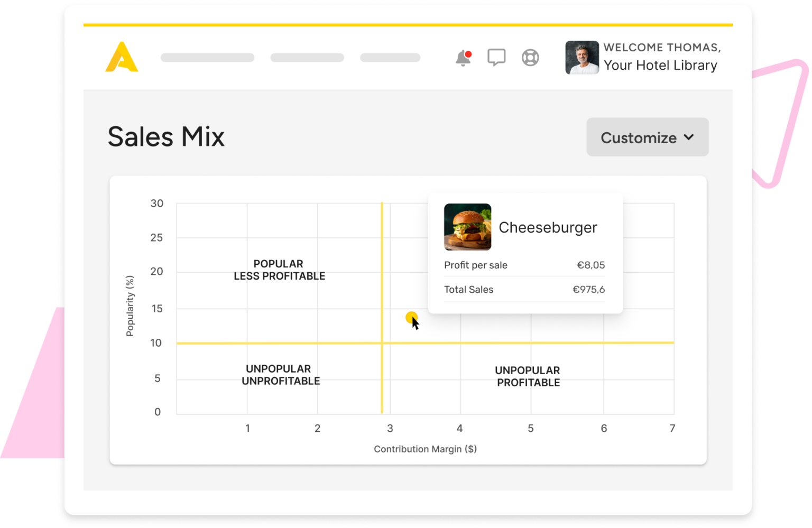Click the chat message icon
812x528 pixels.
(x=496, y=57)
